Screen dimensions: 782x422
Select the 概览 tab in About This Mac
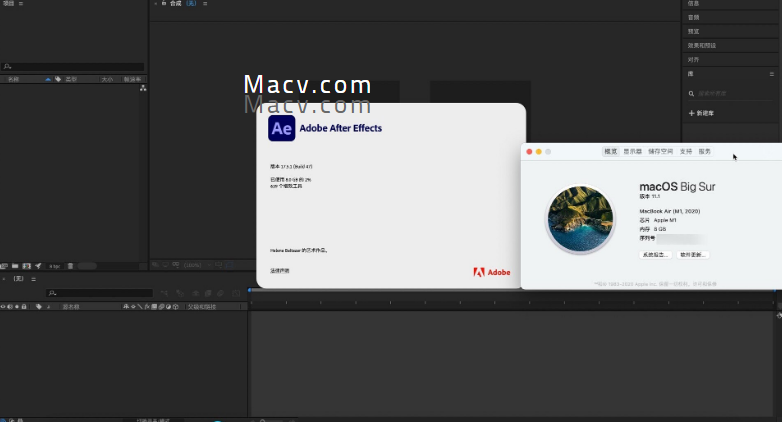coord(611,152)
